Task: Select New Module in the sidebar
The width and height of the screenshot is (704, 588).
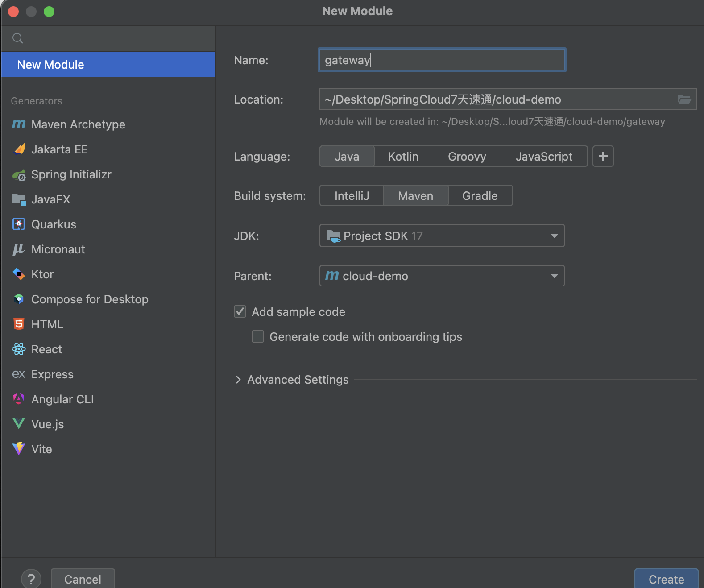Action: [108, 65]
